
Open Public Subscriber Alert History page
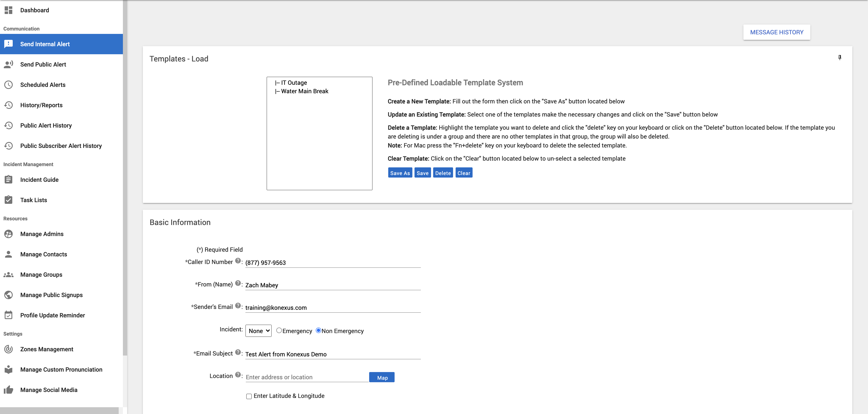pyautogui.click(x=61, y=146)
